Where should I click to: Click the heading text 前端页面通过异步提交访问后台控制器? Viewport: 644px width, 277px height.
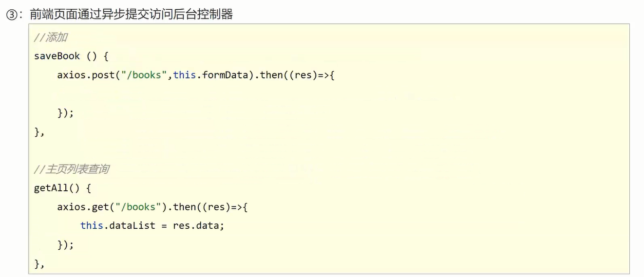[x=131, y=15]
